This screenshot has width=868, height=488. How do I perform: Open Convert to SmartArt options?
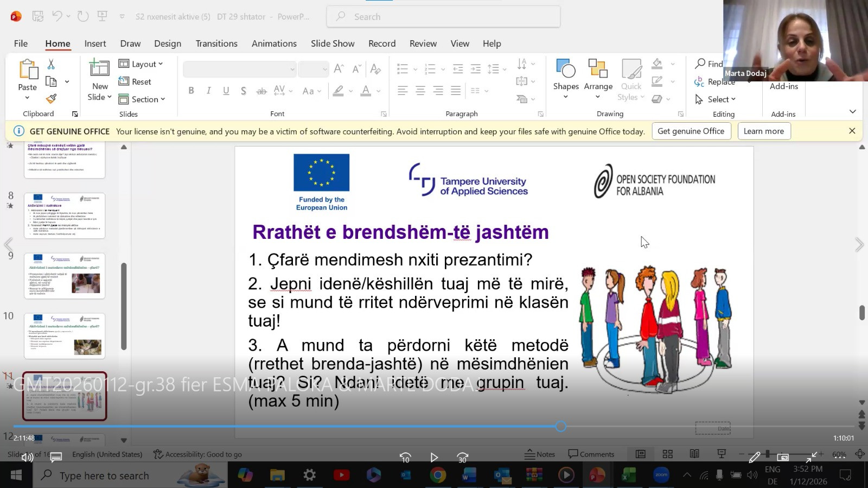pyautogui.click(x=525, y=99)
